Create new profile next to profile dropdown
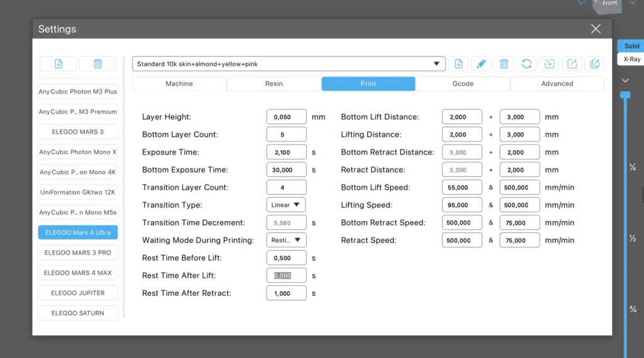The width and height of the screenshot is (644, 358). (458, 63)
